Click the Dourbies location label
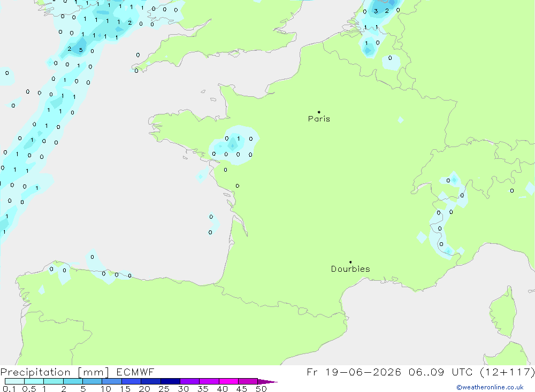Screen dimensions: 535x392 [350, 269]
